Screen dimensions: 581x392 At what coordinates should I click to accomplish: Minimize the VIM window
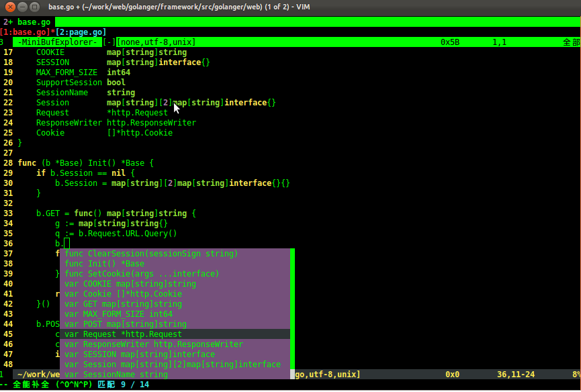[x=21, y=7]
